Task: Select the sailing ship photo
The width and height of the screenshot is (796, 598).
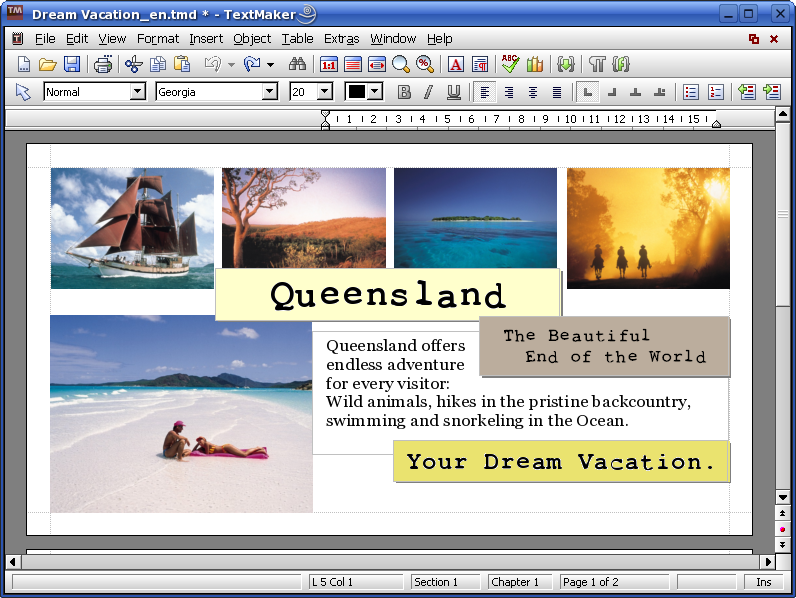Action: pyautogui.click(x=132, y=228)
